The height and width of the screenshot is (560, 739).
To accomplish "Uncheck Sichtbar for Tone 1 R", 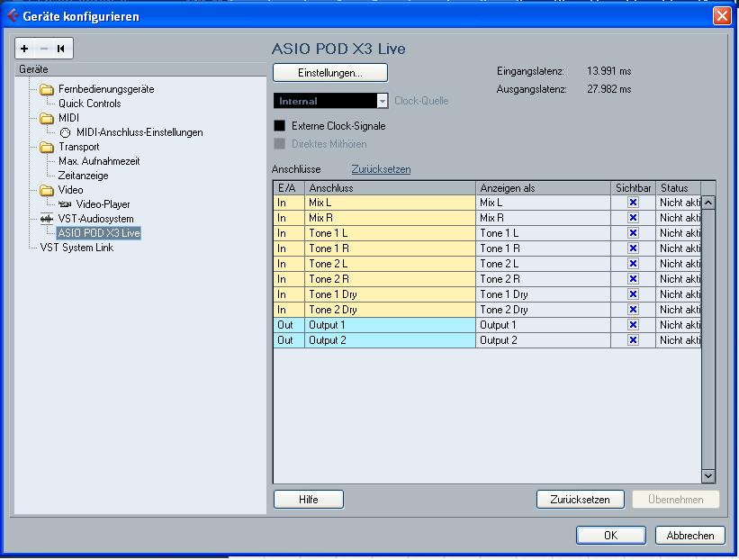I will (633, 248).
